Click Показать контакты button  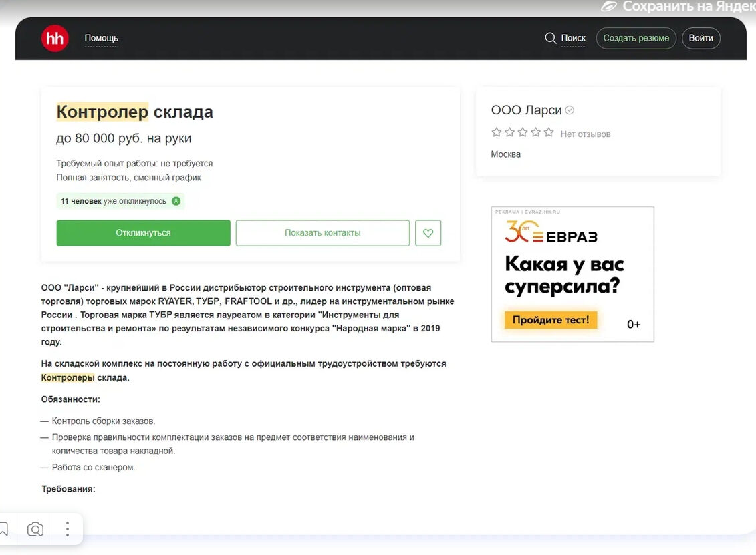323,233
